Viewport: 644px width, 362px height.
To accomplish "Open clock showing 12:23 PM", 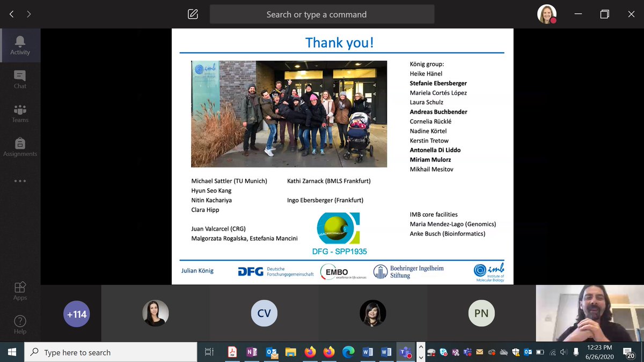I will pyautogui.click(x=599, y=352).
